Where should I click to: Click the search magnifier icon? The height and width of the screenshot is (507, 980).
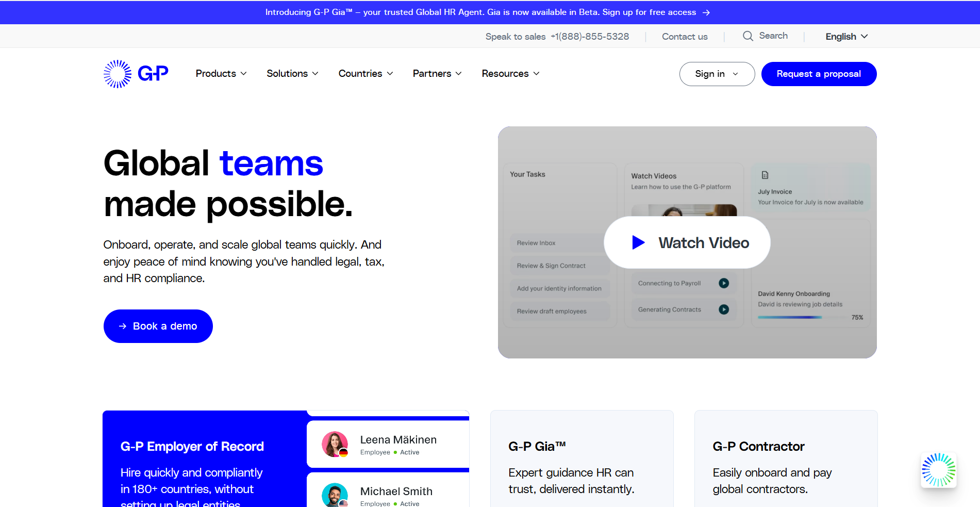pyautogui.click(x=748, y=36)
